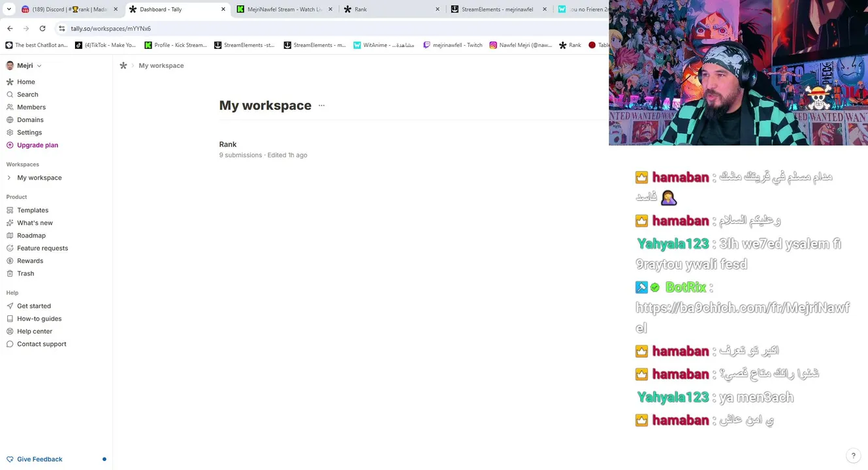Open the Members page
Screen dimensions: 868x470
[31, 107]
